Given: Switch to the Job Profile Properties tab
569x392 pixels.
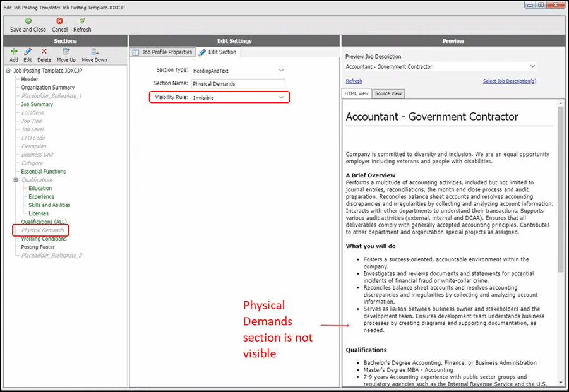Looking at the screenshot, I should [162, 52].
